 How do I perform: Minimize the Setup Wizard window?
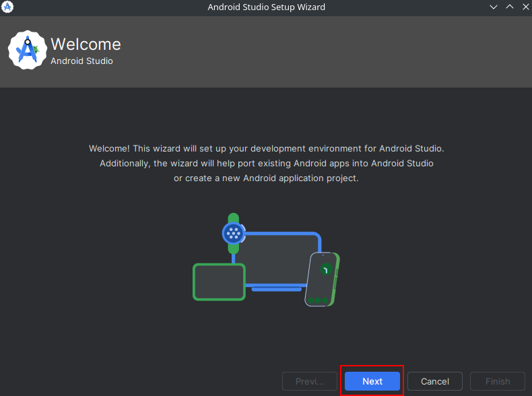click(494, 7)
